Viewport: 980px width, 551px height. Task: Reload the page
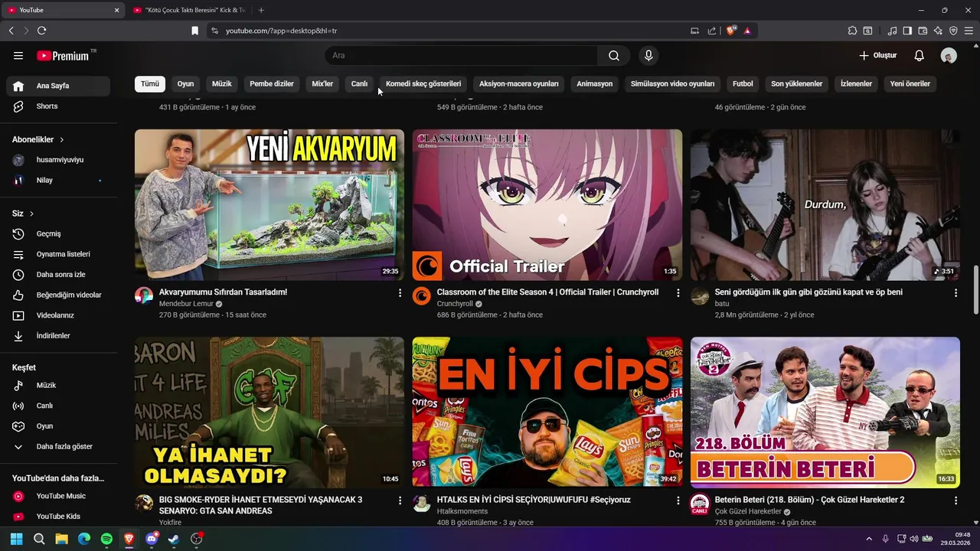41,31
